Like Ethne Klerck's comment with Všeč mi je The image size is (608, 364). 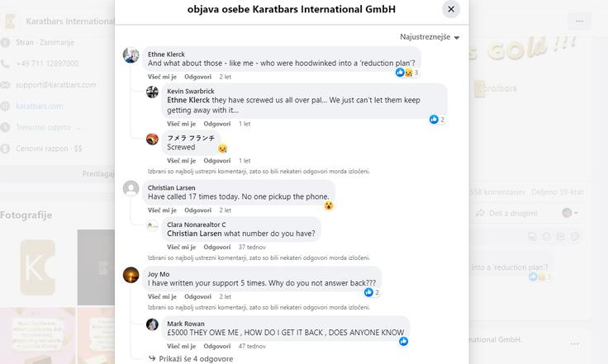point(162,77)
